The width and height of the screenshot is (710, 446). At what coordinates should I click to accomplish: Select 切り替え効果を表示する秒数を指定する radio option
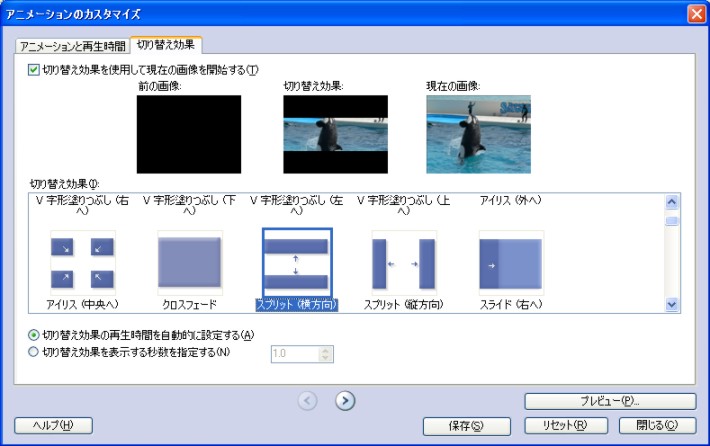[34, 352]
